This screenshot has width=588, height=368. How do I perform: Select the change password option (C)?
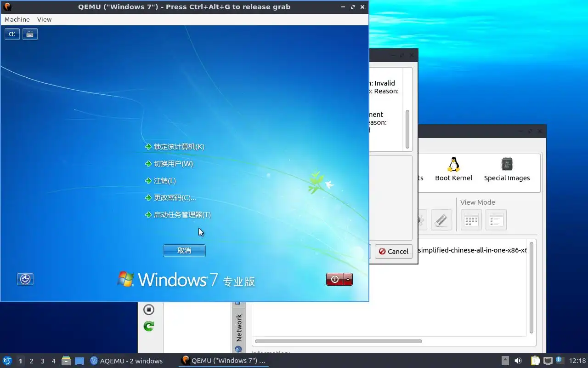coord(175,198)
